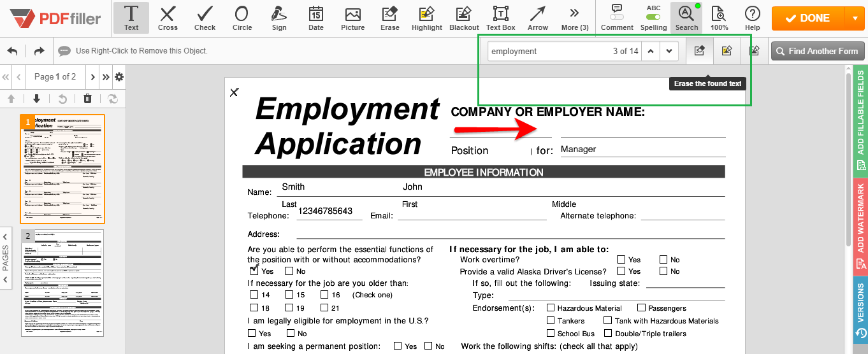This screenshot has width=868, height=354.
Task: Click the orange DONE button
Action: tap(807, 18)
